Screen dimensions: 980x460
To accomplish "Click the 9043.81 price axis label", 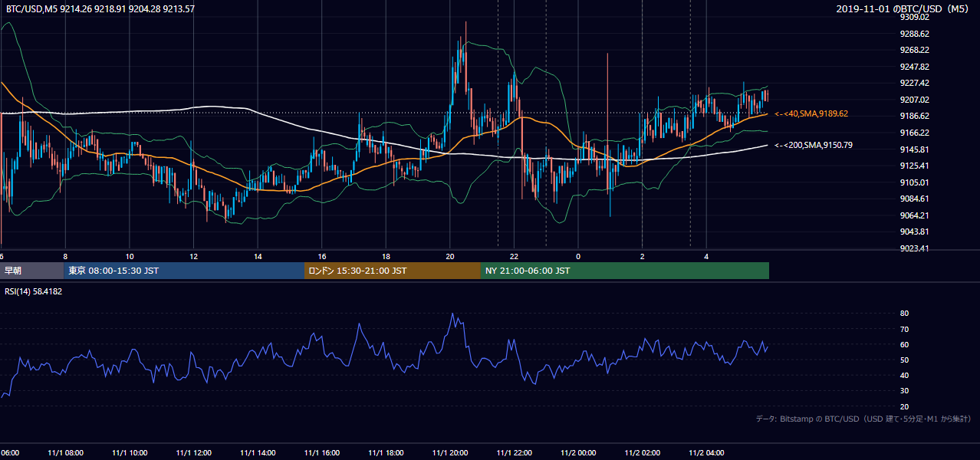I will 915,232.
